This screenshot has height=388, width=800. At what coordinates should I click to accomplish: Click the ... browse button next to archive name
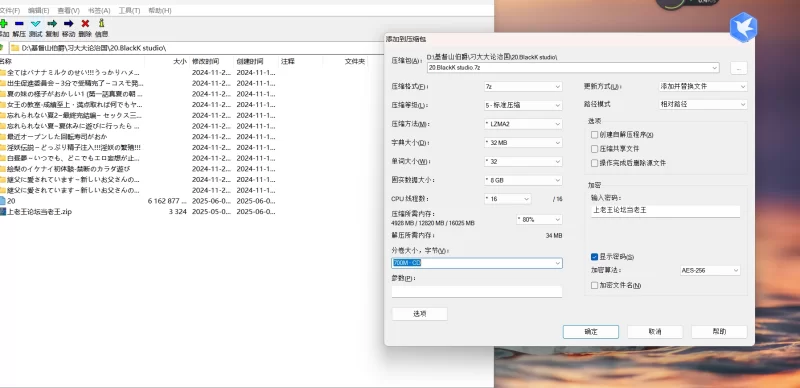(x=738, y=67)
